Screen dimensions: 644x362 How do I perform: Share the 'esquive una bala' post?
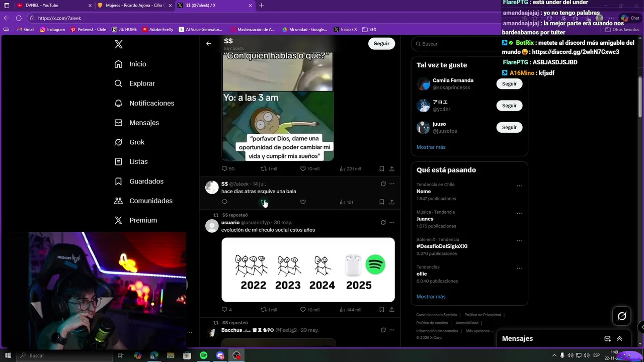pos(392,202)
